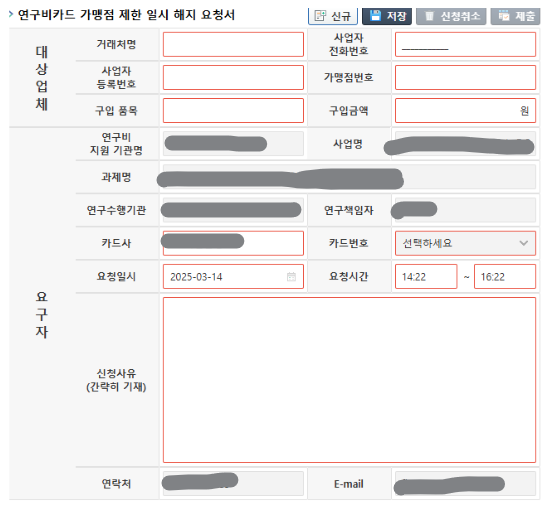Focus the 사업자 전화번호 input field
Viewport: 545px width, 510px height.
click(x=465, y=44)
